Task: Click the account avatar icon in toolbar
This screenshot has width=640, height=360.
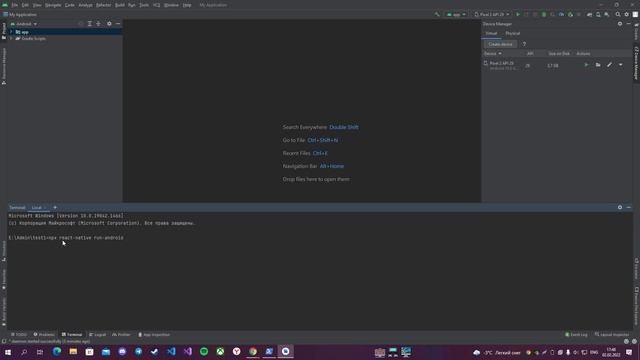Action: [x=635, y=15]
